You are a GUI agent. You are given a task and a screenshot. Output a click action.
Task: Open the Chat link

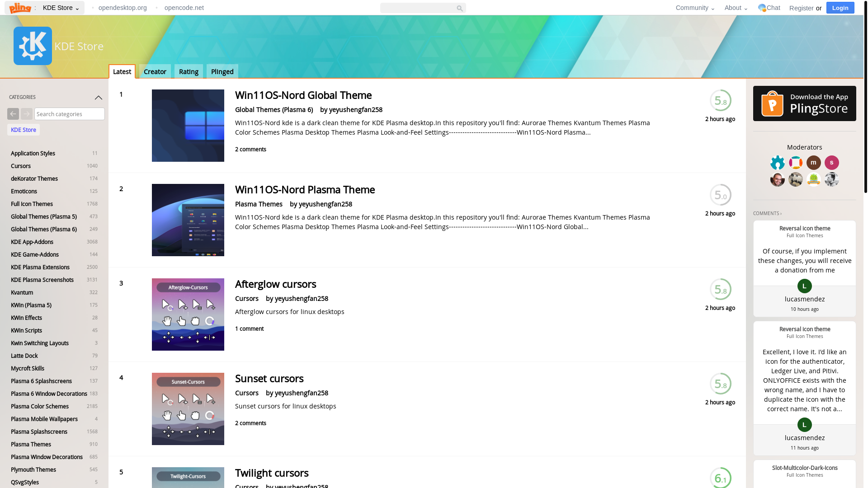point(769,8)
